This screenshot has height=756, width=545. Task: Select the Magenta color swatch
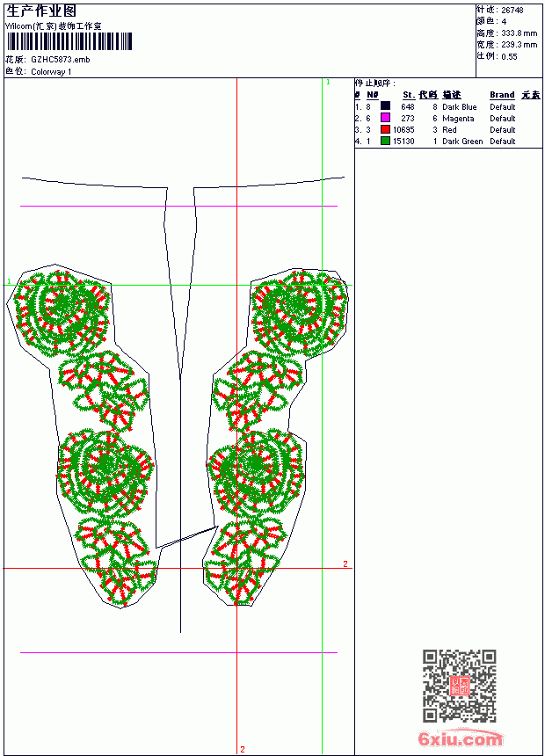click(x=385, y=118)
